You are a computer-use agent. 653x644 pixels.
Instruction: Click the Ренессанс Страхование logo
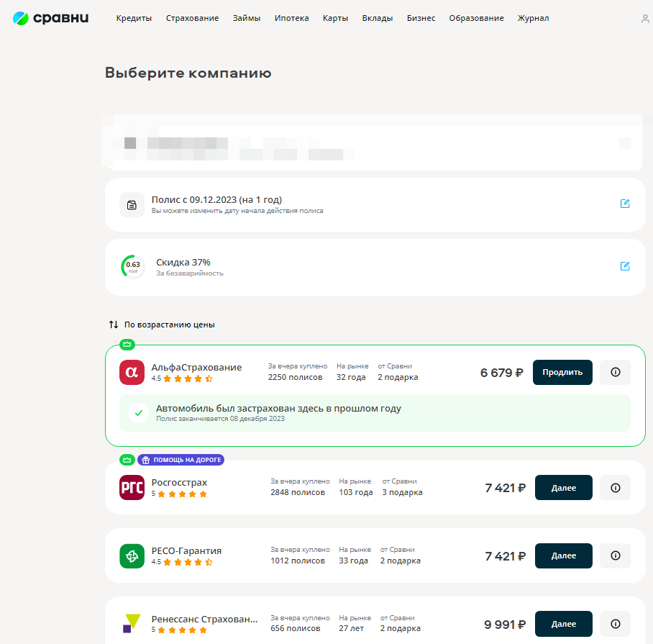(132, 624)
